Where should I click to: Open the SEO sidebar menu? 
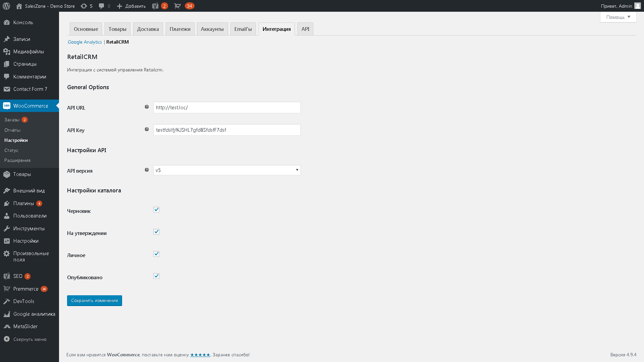coord(30,276)
